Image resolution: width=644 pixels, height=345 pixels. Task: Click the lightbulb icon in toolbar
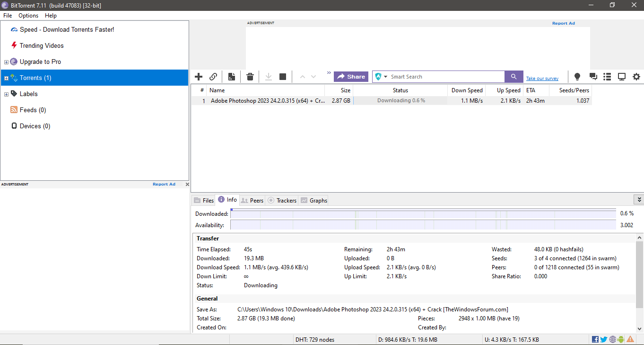point(577,77)
